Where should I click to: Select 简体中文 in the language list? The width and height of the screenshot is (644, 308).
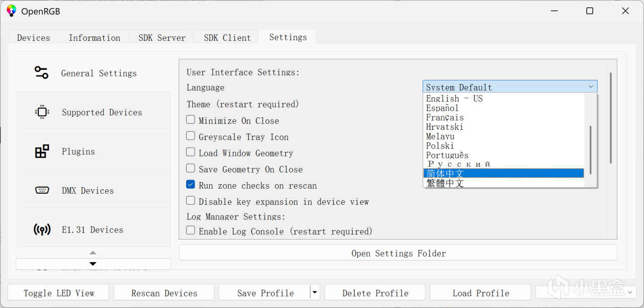click(x=503, y=173)
